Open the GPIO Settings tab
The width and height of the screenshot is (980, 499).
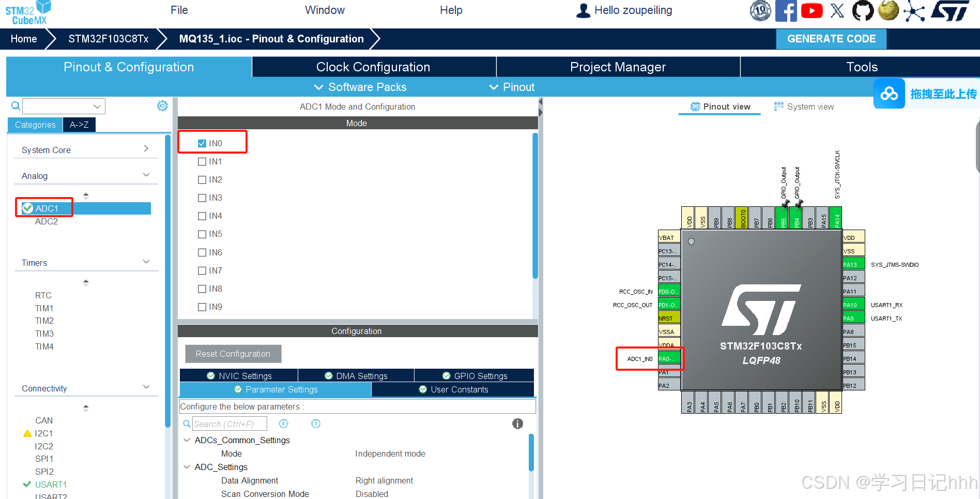(x=474, y=376)
